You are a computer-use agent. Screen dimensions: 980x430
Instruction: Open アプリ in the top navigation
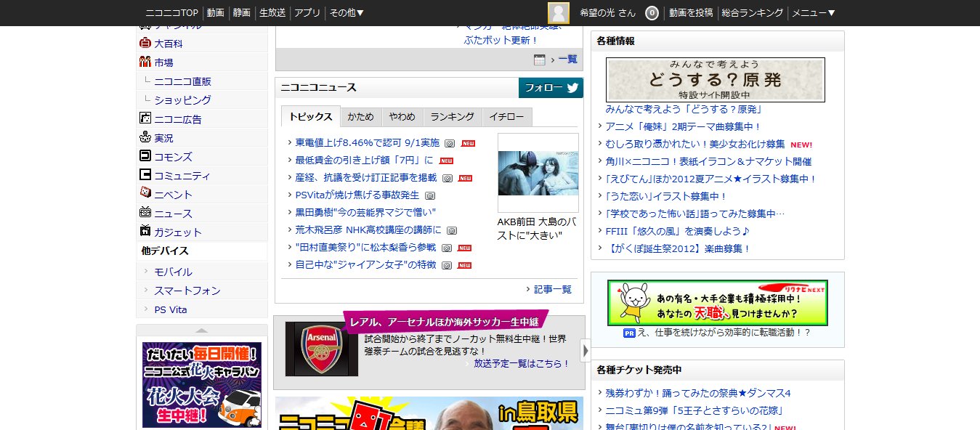coord(307,13)
